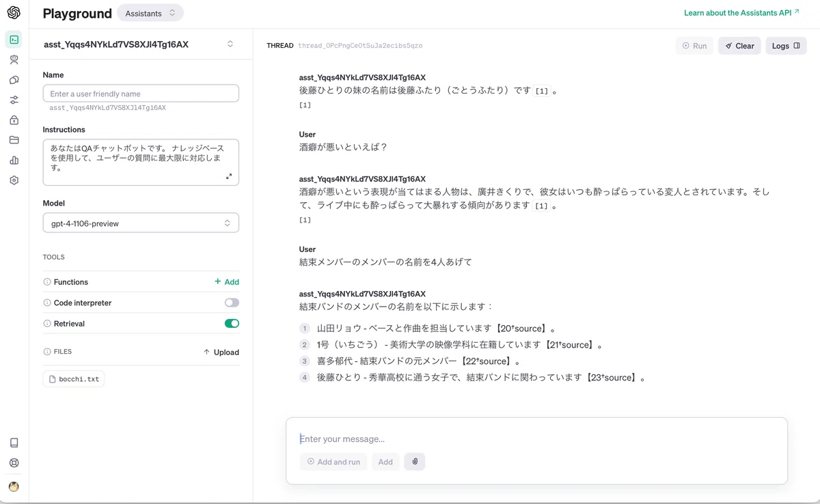Open the Logs panel
The height and width of the screenshot is (504, 820).
pyautogui.click(x=786, y=46)
